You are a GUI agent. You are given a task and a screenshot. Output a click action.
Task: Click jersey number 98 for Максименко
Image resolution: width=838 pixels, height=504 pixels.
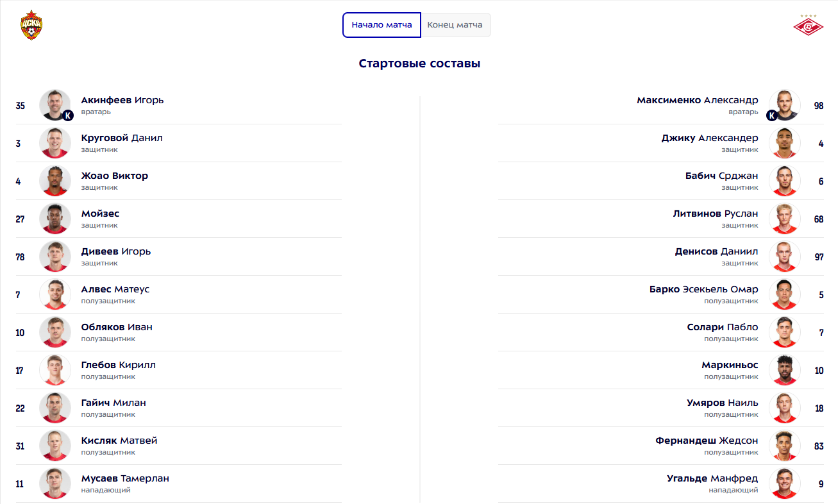818,106
